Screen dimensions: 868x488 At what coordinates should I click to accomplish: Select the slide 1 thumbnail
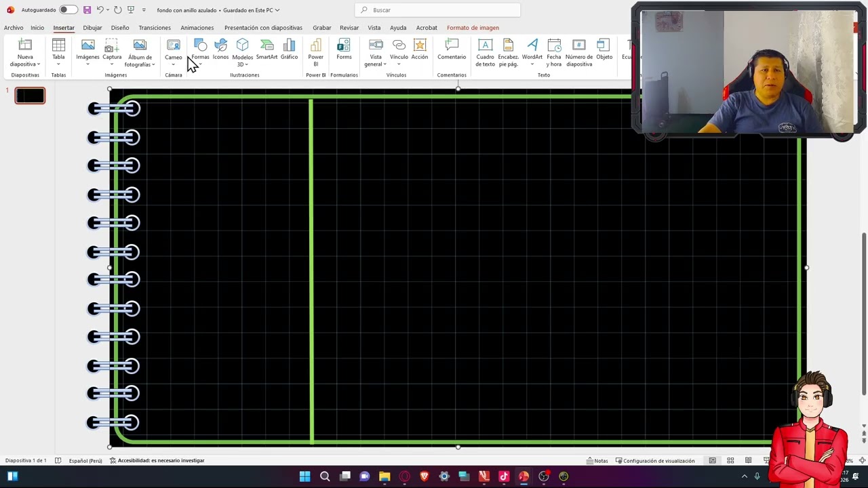30,96
